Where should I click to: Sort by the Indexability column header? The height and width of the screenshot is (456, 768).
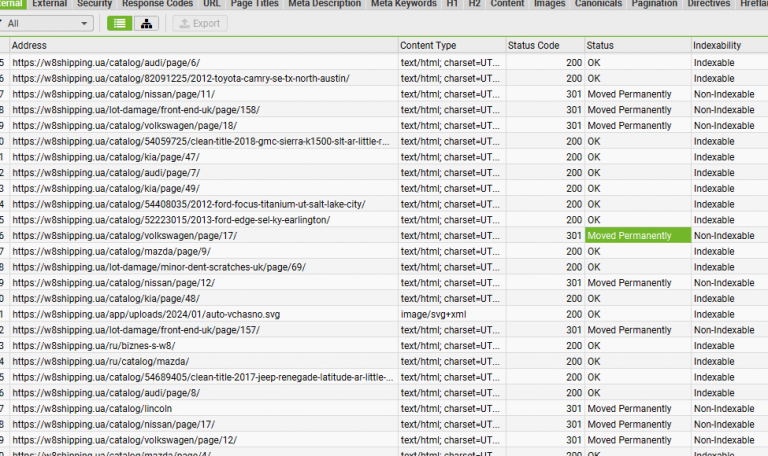point(729,46)
